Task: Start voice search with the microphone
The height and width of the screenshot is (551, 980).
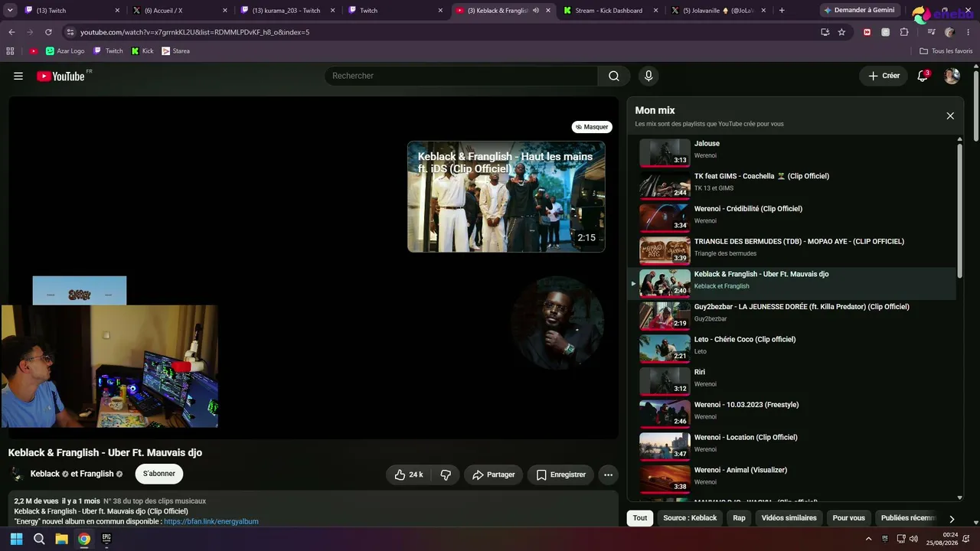Action: [x=648, y=76]
